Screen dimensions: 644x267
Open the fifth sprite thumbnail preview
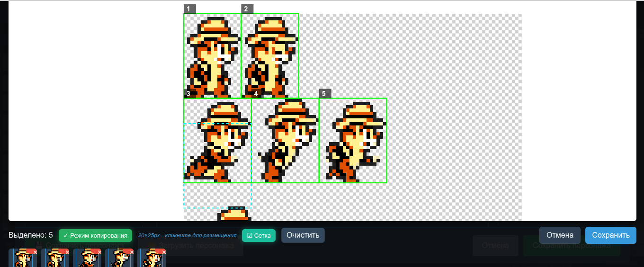[151, 258]
